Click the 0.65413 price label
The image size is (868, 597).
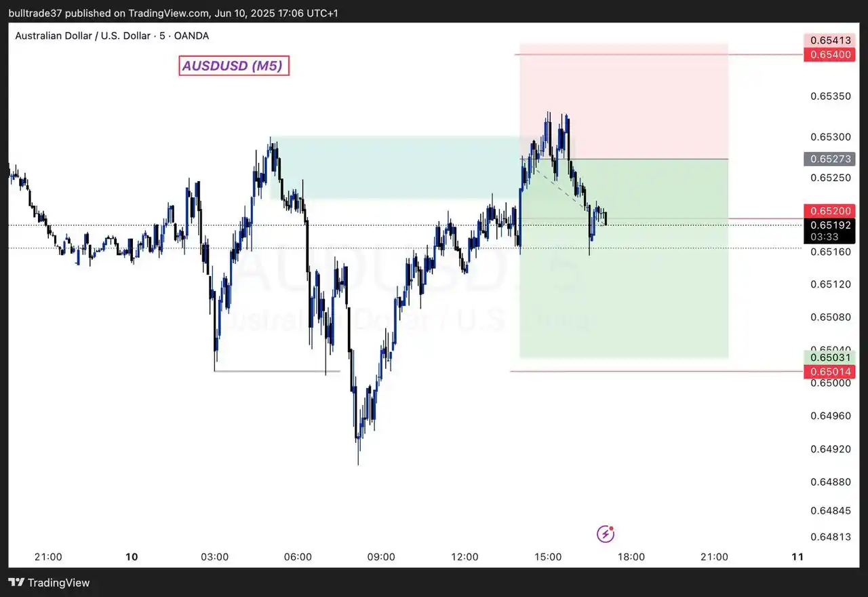(831, 39)
